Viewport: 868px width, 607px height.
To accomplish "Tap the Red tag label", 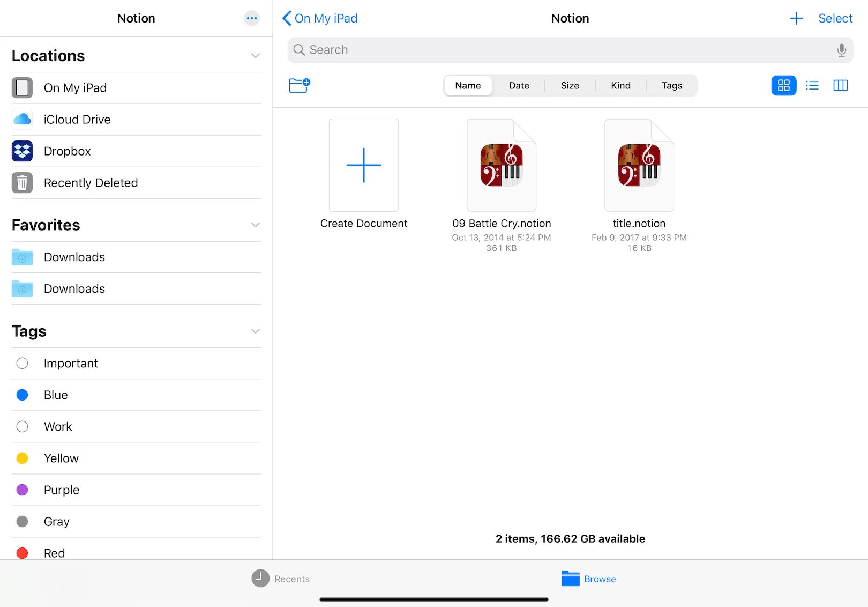I will pyautogui.click(x=54, y=553).
